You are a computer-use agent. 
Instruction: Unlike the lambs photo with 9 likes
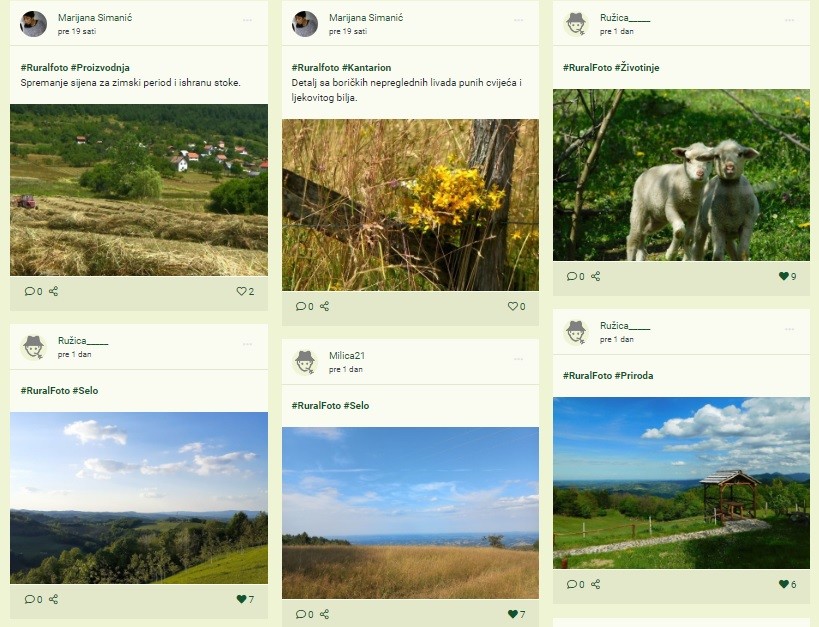coord(783,276)
